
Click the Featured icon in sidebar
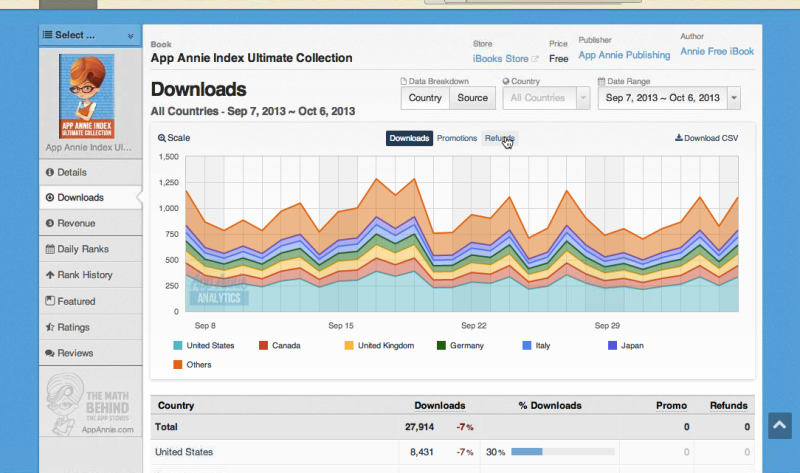click(x=50, y=301)
